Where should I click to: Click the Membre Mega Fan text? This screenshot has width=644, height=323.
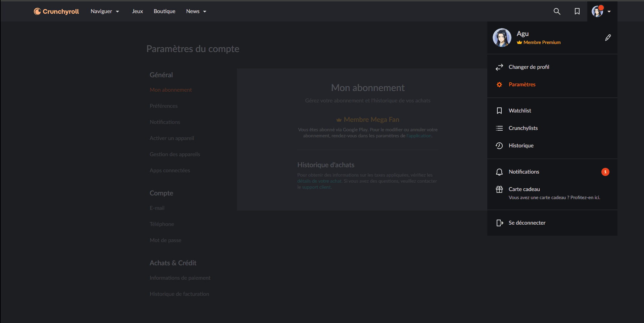[x=371, y=120]
